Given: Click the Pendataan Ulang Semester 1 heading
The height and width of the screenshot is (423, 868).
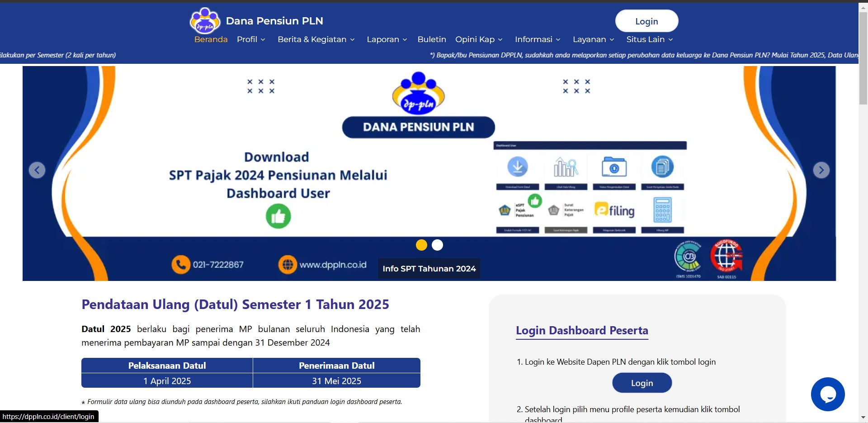Looking at the screenshot, I should [x=235, y=304].
